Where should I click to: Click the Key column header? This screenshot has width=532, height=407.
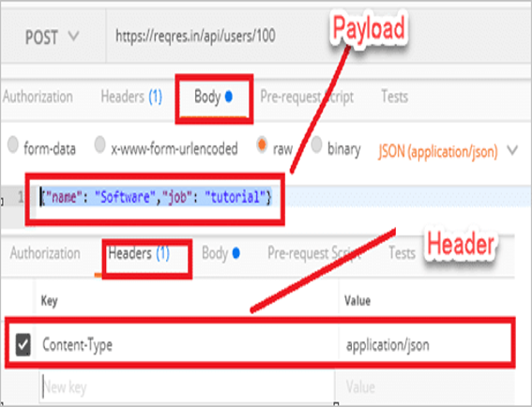(x=50, y=301)
